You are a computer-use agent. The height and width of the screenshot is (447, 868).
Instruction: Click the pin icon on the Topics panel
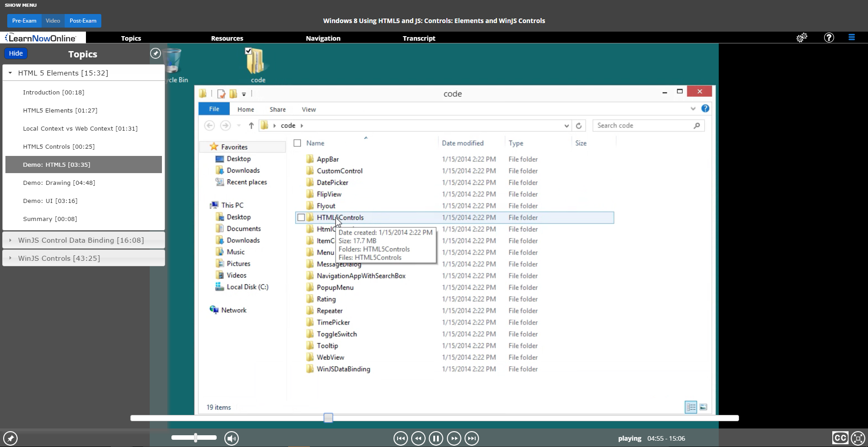tap(156, 53)
